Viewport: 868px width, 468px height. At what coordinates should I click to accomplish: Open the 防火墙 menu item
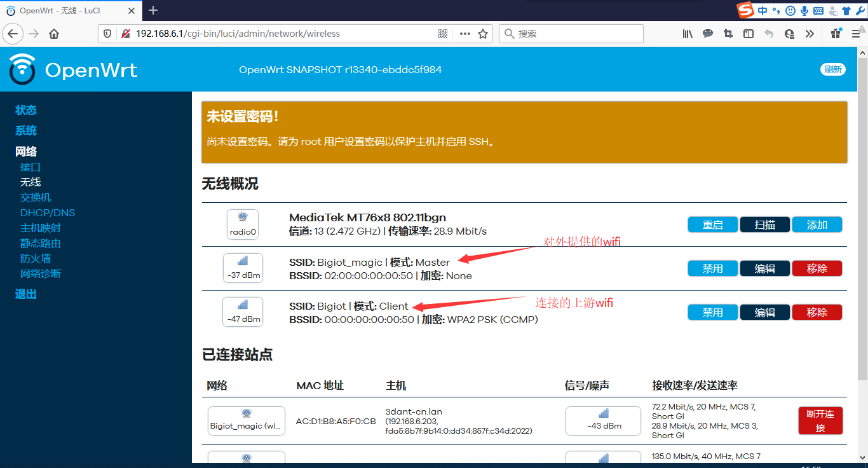(36, 258)
